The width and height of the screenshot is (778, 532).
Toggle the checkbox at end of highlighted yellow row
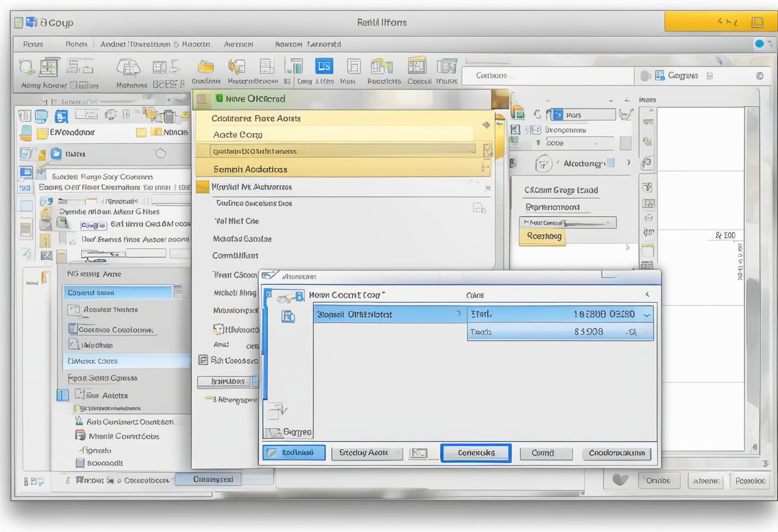(x=488, y=150)
